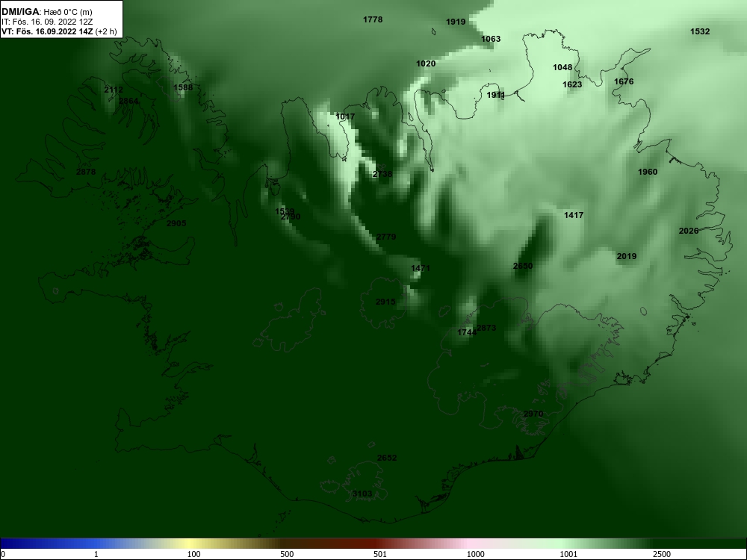
Task: Pick the 1020 height label
Action: [426, 63]
